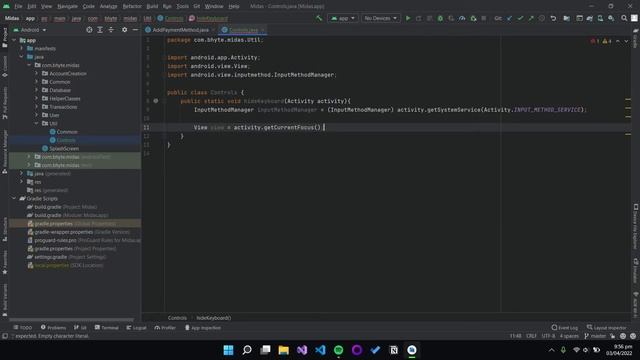Click Git Update Project arrow icon

pos(509,18)
